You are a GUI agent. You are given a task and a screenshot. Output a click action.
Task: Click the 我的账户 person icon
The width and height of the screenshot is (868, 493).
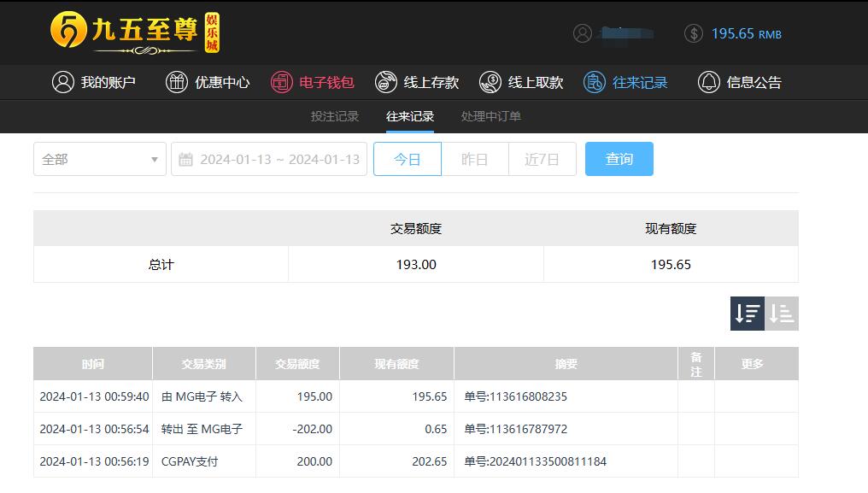pos(63,83)
